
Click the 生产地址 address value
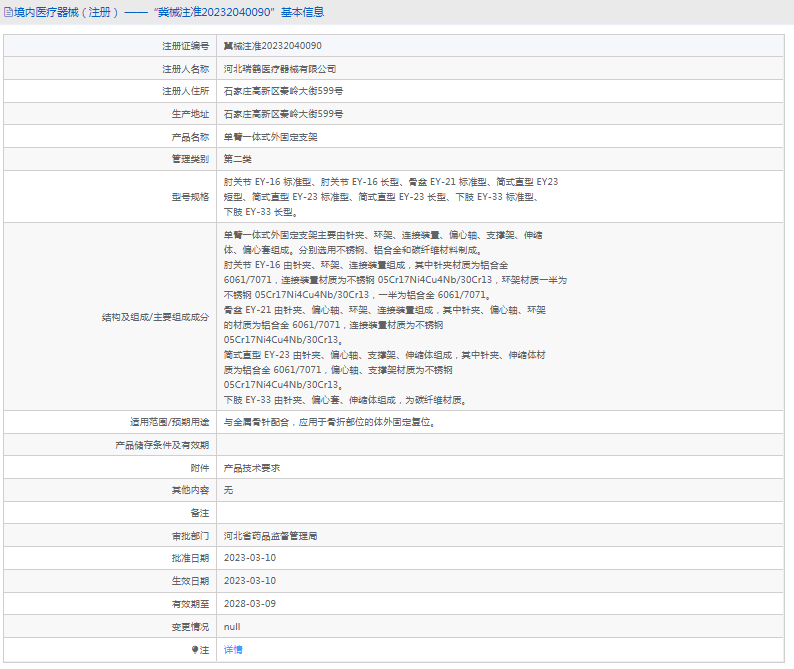pos(283,114)
